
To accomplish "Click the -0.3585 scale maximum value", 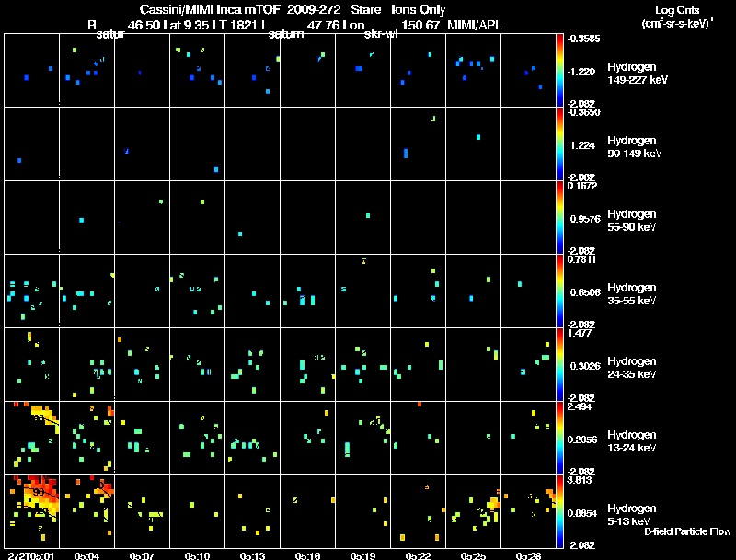I will pyautogui.click(x=583, y=39).
